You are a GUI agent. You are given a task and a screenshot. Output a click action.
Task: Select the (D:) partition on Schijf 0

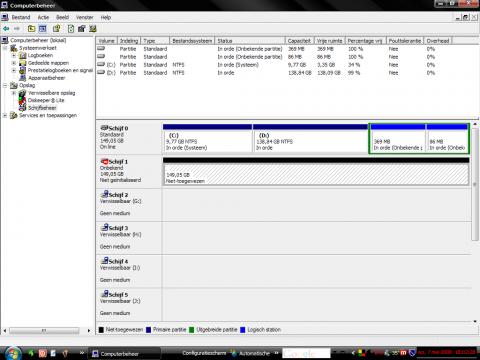(x=310, y=141)
